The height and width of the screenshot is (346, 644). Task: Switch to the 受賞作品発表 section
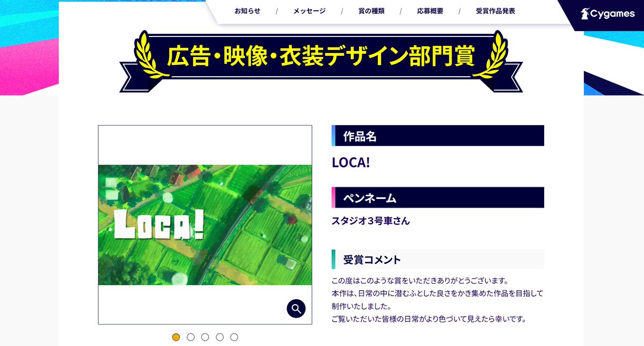click(495, 10)
